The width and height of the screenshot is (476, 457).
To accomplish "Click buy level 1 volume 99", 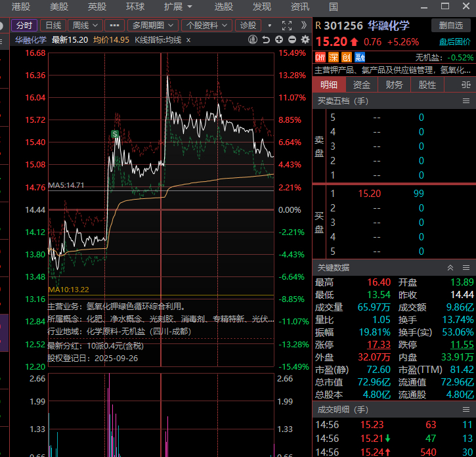I will (x=419, y=194).
